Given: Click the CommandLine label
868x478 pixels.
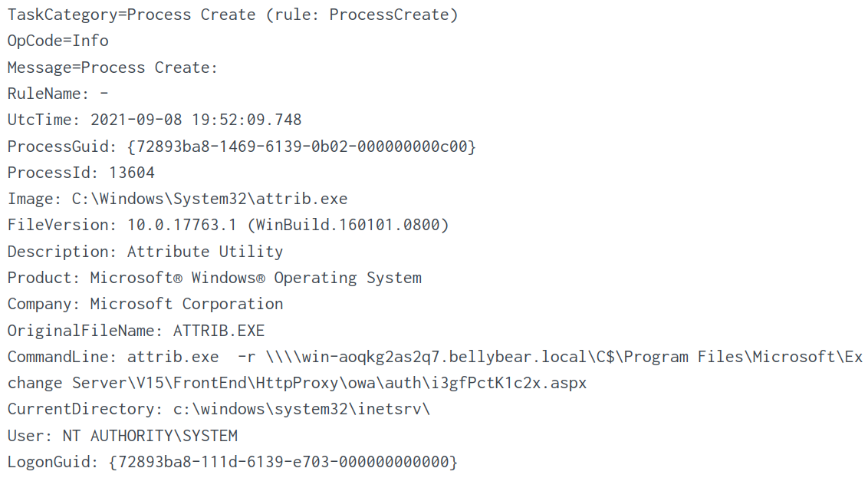Looking at the screenshot, I should point(63,357).
